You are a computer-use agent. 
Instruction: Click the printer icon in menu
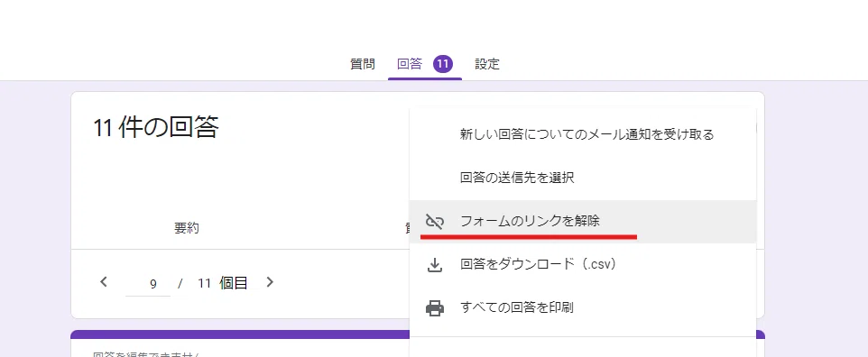(435, 307)
